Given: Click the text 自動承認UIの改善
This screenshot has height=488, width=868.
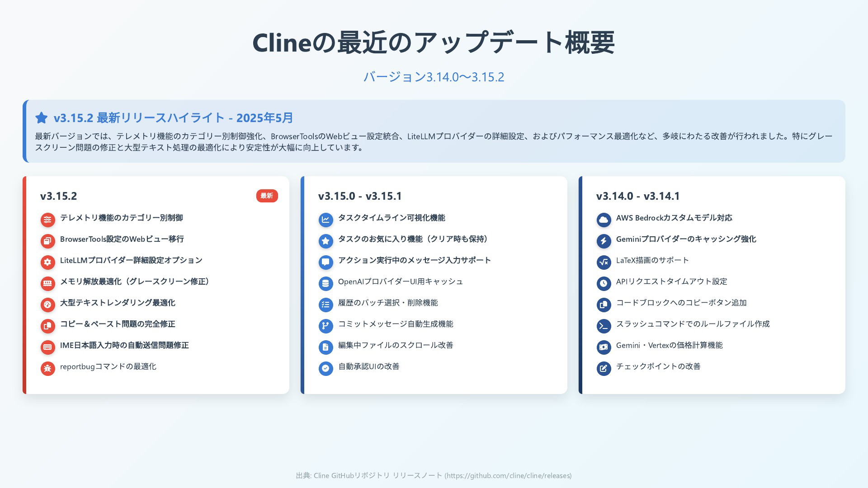Looking at the screenshot, I should (369, 366).
